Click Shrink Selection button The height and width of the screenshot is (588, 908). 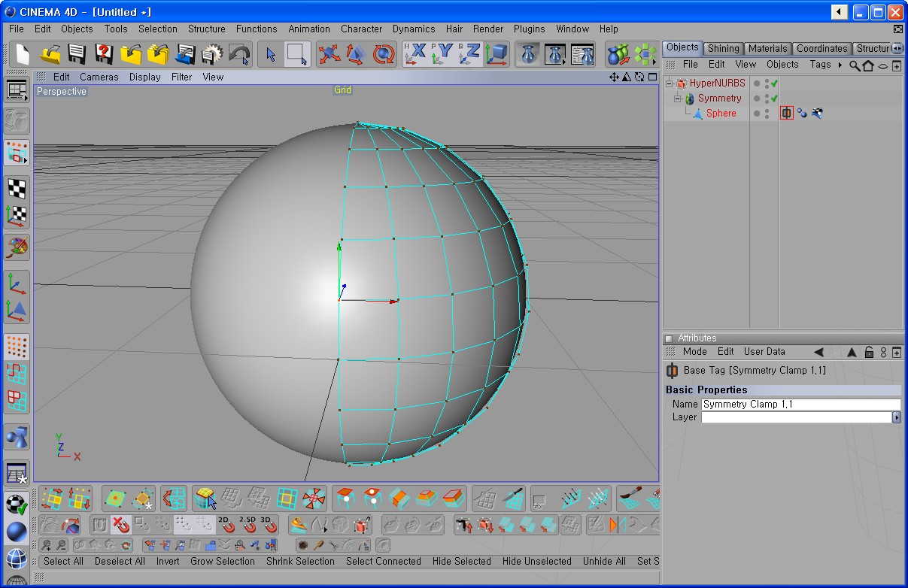[x=300, y=561]
